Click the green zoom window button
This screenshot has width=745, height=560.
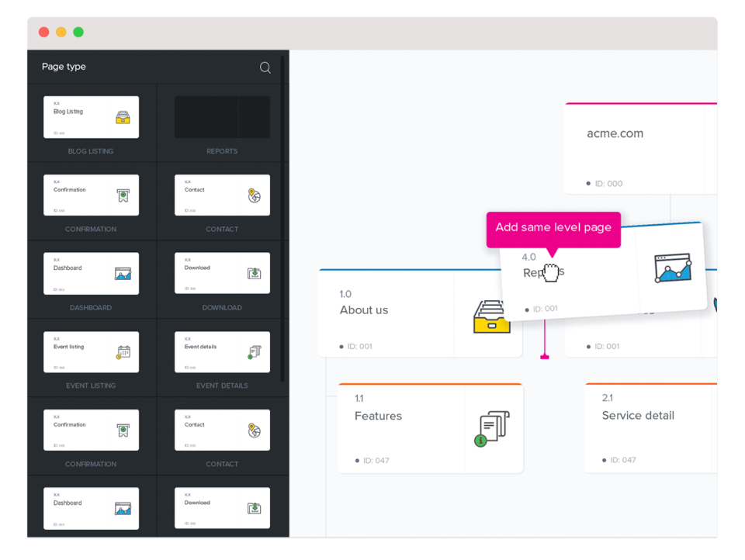tap(78, 32)
